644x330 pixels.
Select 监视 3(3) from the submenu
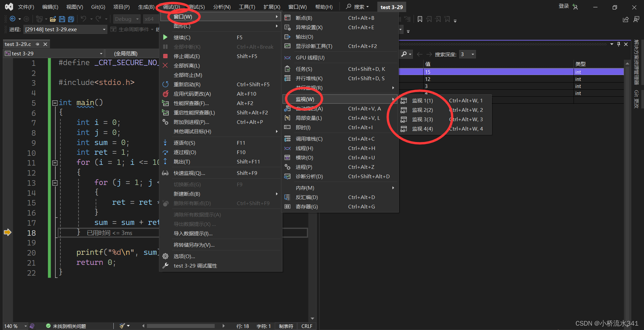[445, 119]
